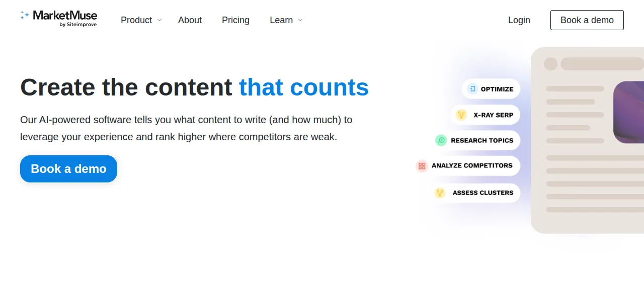The height and width of the screenshot is (290, 644).
Task: Select the X-Ray SERP feature pill
Action: tap(486, 115)
